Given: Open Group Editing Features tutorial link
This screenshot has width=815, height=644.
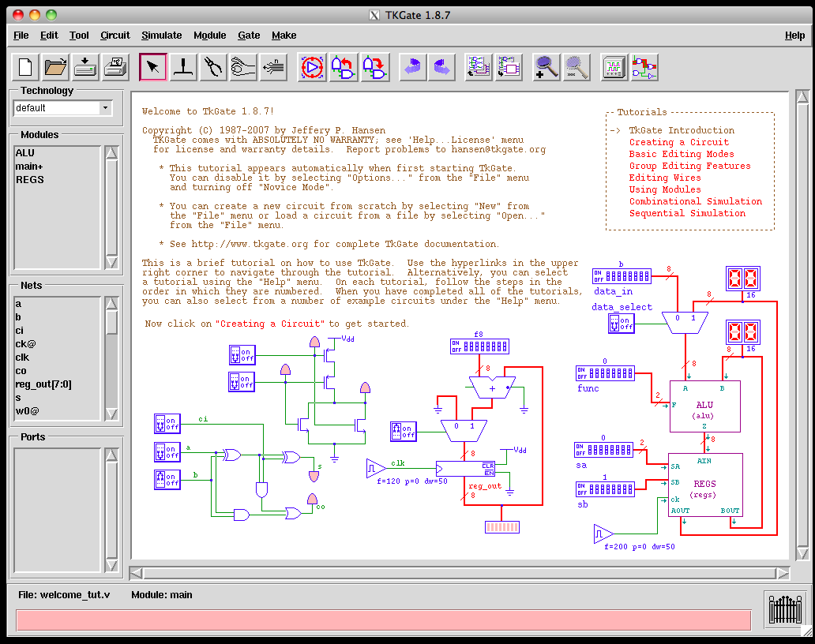Looking at the screenshot, I should coord(689,167).
